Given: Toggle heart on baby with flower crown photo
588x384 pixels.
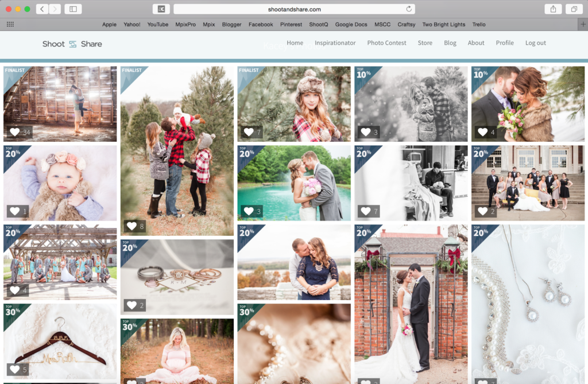Looking at the screenshot, I should tap(14, 211).
